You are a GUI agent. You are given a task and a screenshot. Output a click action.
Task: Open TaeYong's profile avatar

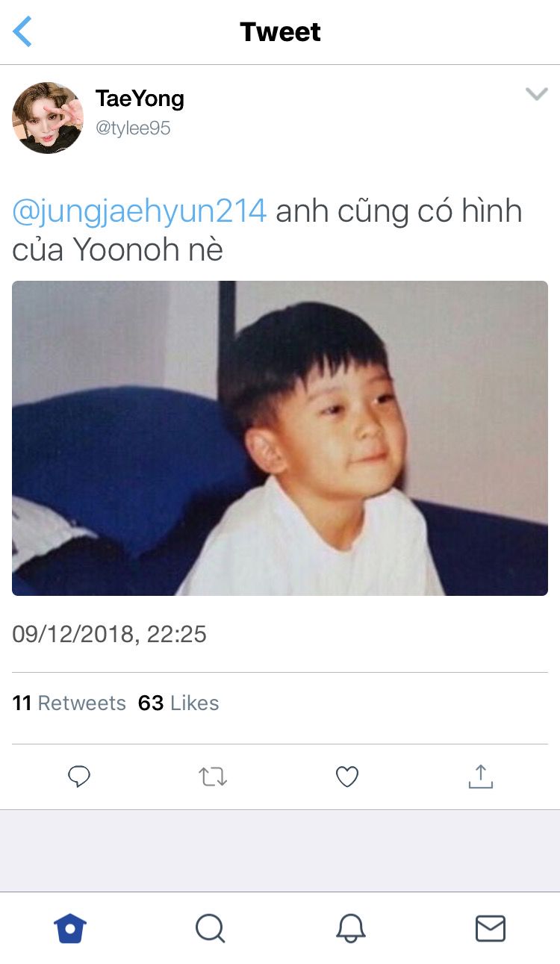point(48,118)
